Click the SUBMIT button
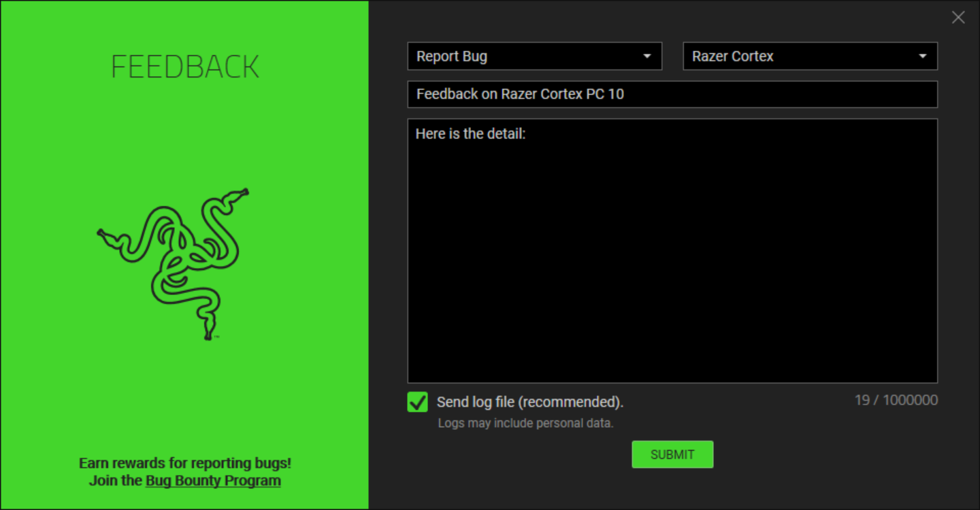The image size is (980, 510). click(672, 454)
